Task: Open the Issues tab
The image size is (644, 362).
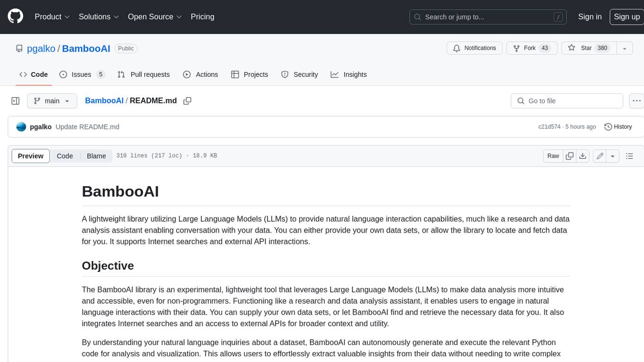Action: point(82,74)
